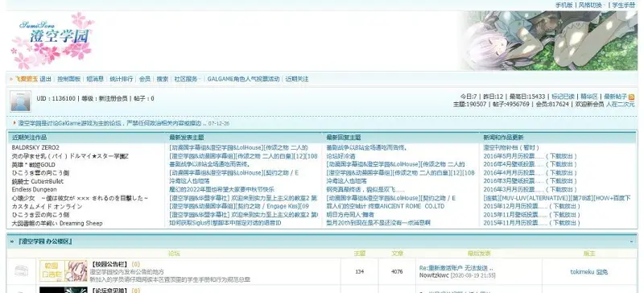Image resolution: width=644 pixels, height=293 pixels.
Task: Open GALGAME角色人气投票活动 link
Action: (244, 79)
